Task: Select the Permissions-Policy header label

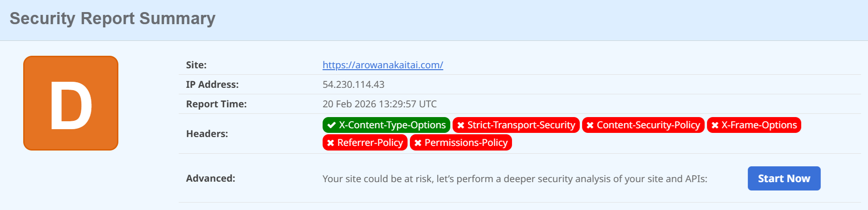Action: tap(466, 143)
